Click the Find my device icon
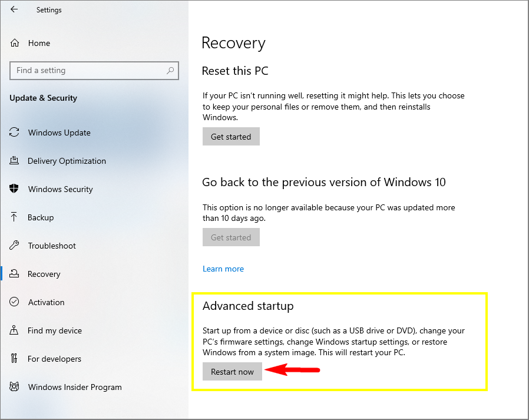Image resolution: width=529 pixels, height=420 pixels. click(14, 330)
